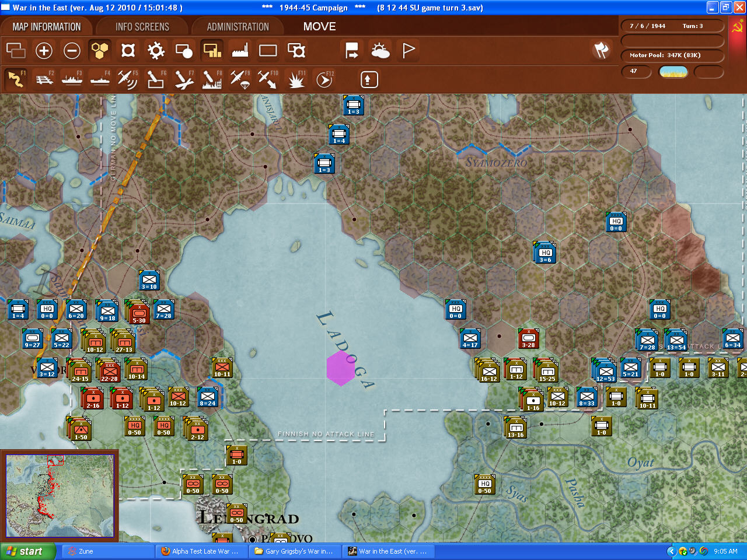Toggle the gear-shaped map overlay
The height and width of the screenshot is (560, 747).
156,51
